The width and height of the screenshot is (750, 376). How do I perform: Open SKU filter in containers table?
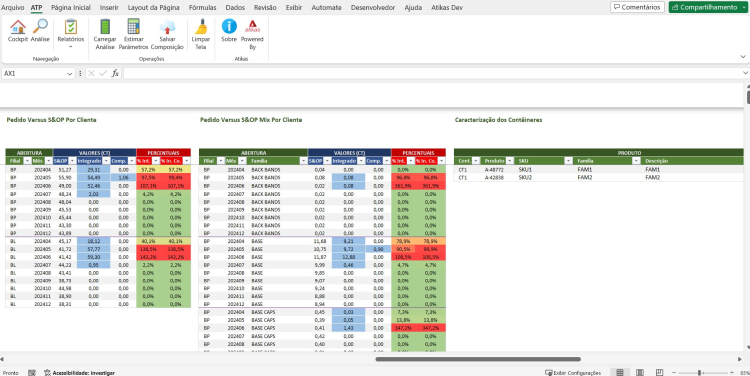click(x=568, y=161)
